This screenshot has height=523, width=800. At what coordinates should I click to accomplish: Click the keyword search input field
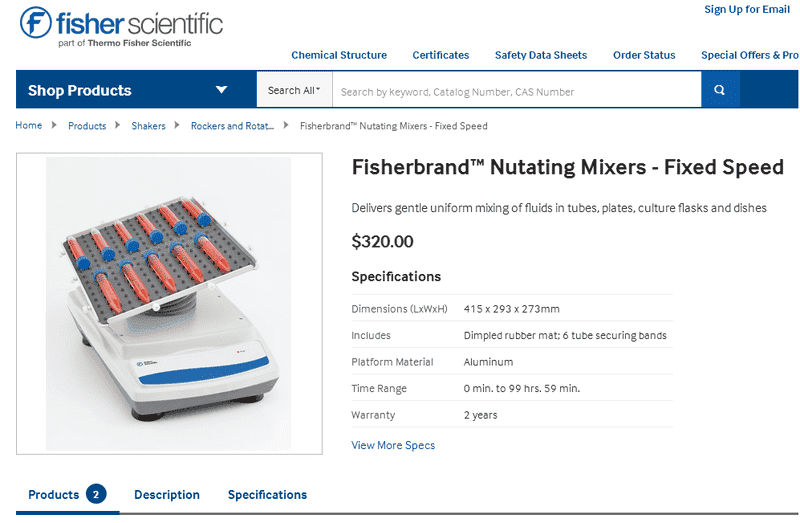click(516, 91)
